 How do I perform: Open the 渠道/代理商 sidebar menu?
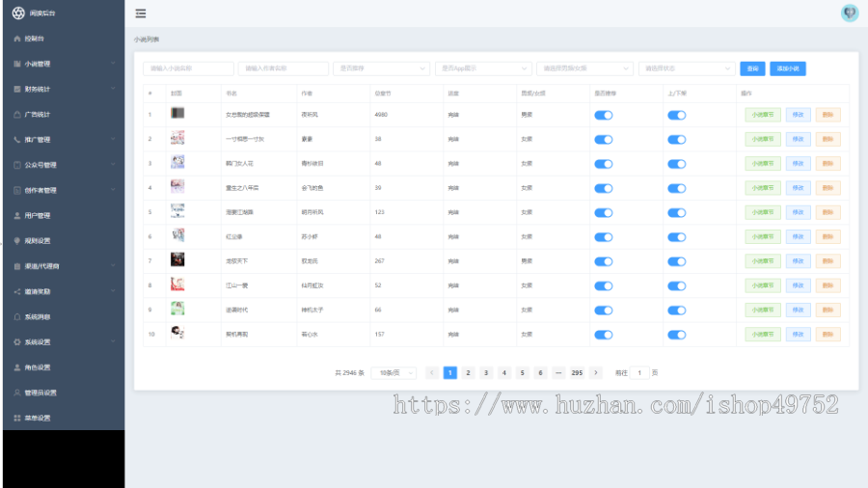point(64,266)
